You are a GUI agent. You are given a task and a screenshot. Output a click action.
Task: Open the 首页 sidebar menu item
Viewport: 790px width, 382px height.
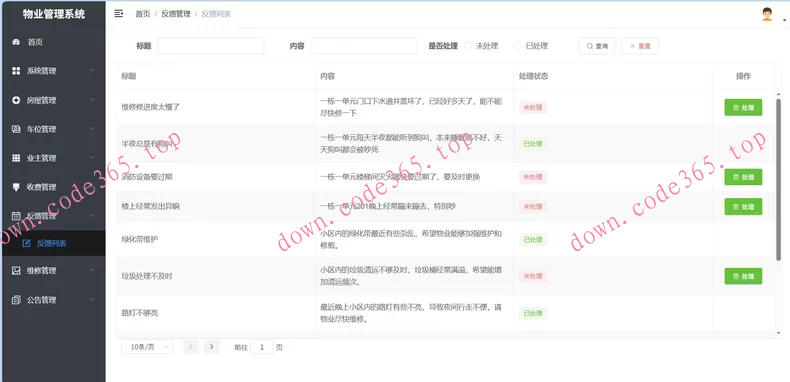click(53, 42)
